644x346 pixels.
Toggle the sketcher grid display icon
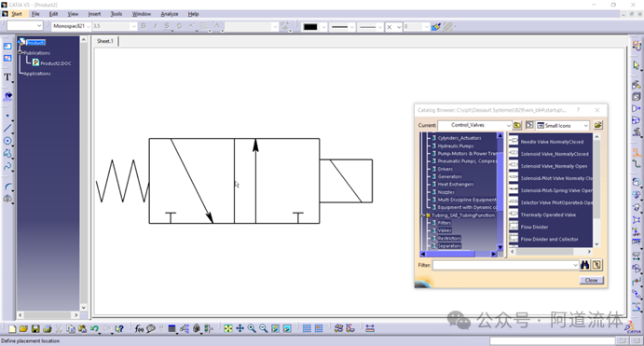pos(307,328)
